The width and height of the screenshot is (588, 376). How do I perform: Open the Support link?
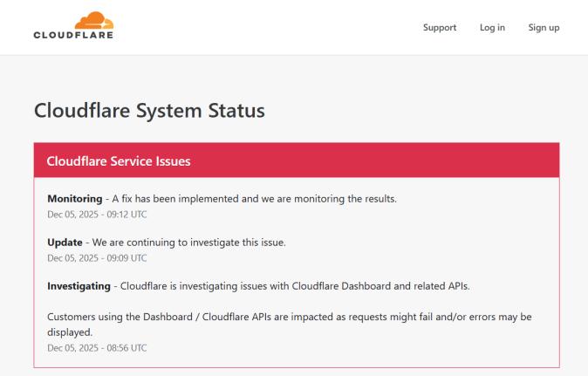pyautogui.click(x=440, y=28)
